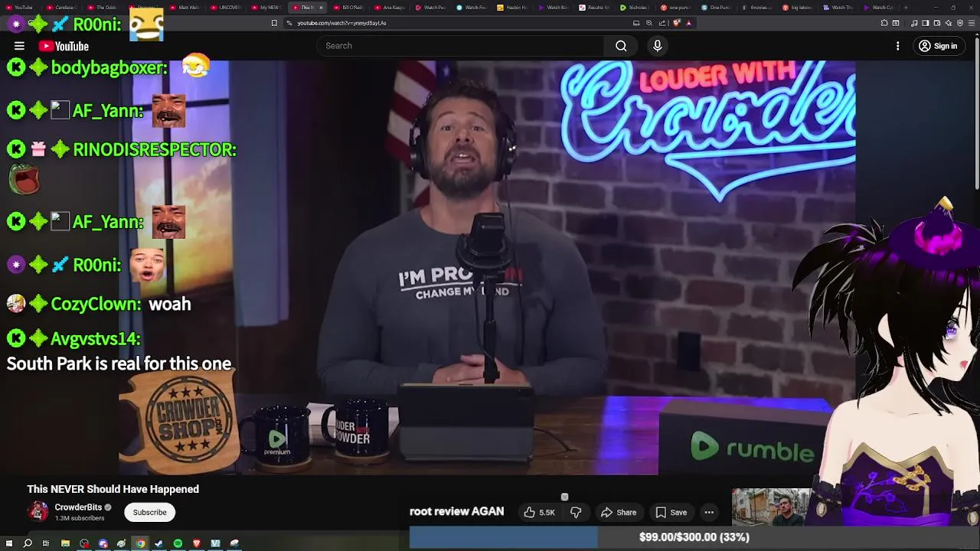
Task: Click the zoom magnifier icon in address bar
Action: coord(649,23)
